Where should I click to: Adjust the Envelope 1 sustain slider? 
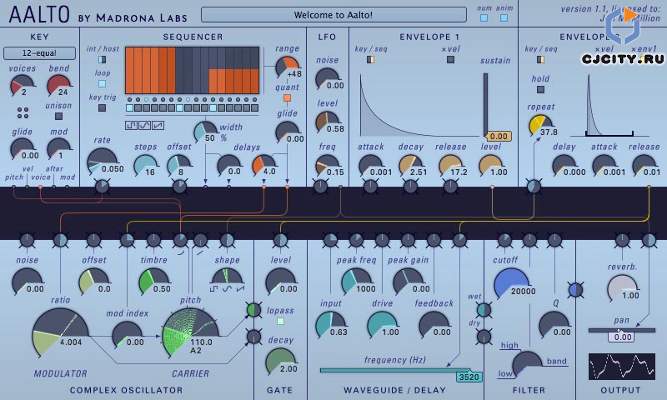(485, 105)
